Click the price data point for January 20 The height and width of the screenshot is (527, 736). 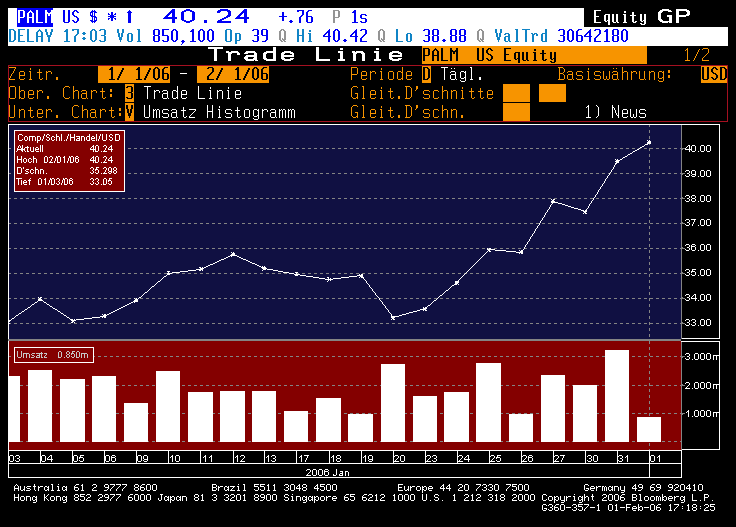(x=393, y=318)
